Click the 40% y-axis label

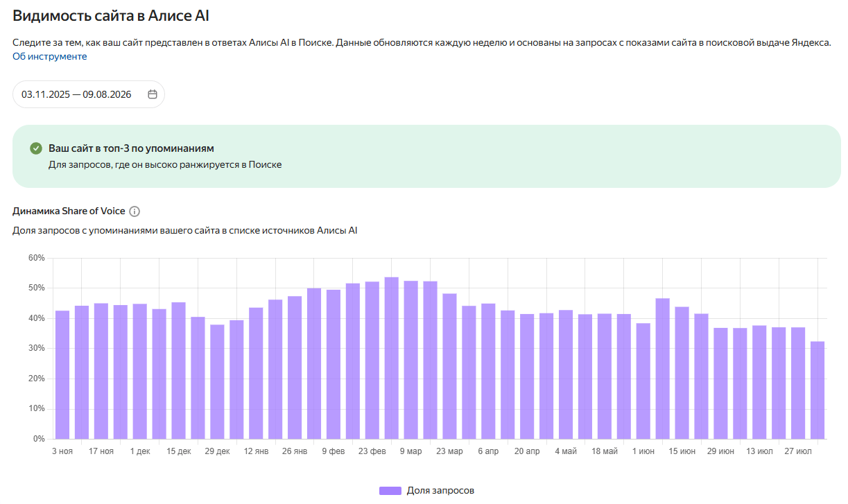click(36, 318)
